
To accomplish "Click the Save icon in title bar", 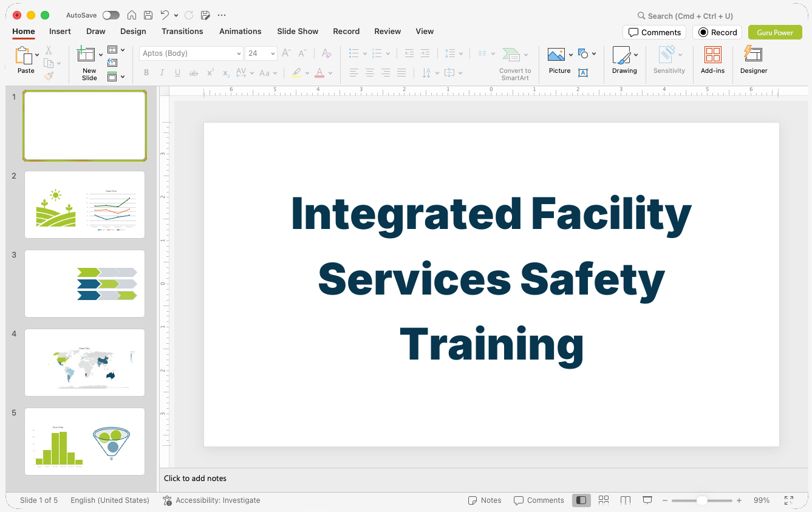I will pyautogui.click(x=148, y=15).
